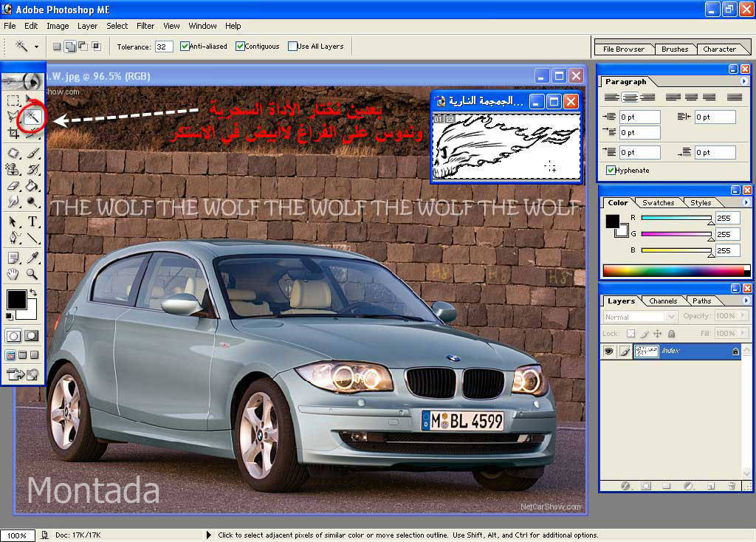
Task: Click create new layer icon
Action: [x=711, y=486]
